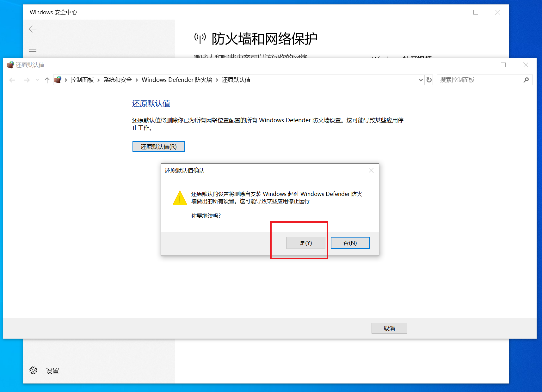Click the Windows Security back arrow

33,29
